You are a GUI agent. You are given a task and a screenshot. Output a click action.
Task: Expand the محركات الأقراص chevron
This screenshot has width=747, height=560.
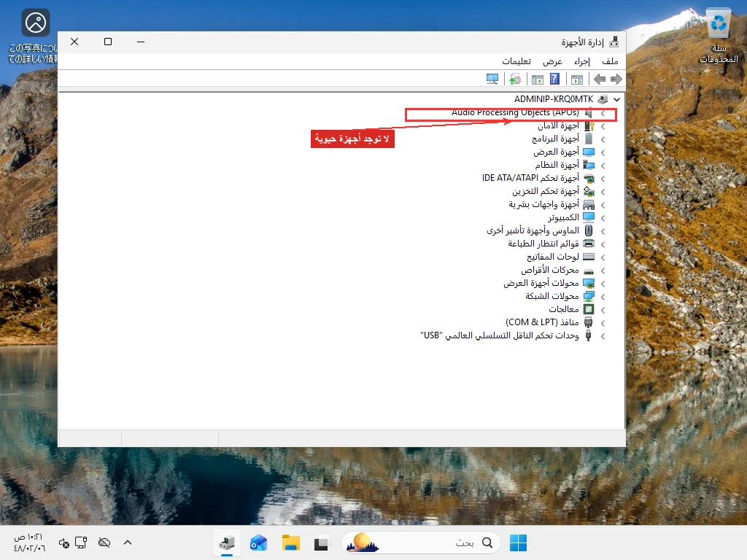tap(603, 271)
